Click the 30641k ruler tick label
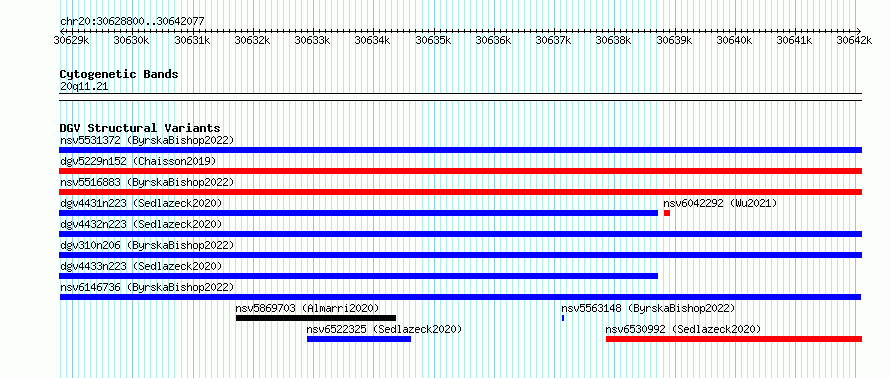Viewport: 890px width, 378px height. pyautogui.click(x=795, y=40)
